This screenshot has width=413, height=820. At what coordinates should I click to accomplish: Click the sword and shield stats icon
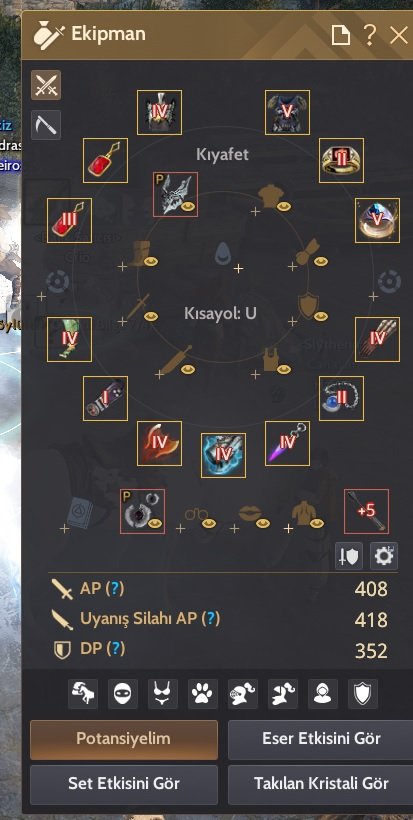pos(349,556)
